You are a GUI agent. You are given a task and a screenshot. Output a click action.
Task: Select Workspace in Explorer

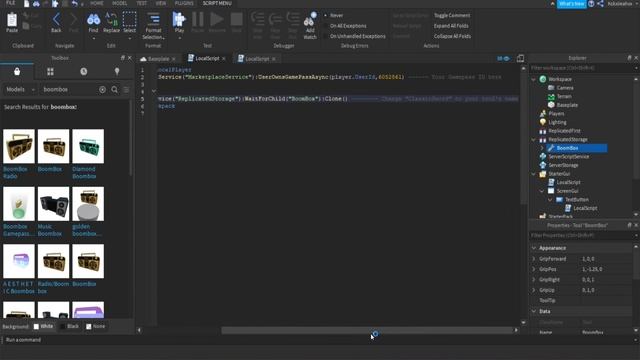560,79
